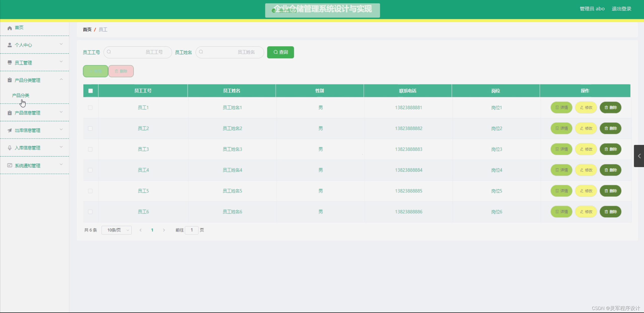Click 退出登录 to log out
Screen dimensions: 644x313
(621, 9)
